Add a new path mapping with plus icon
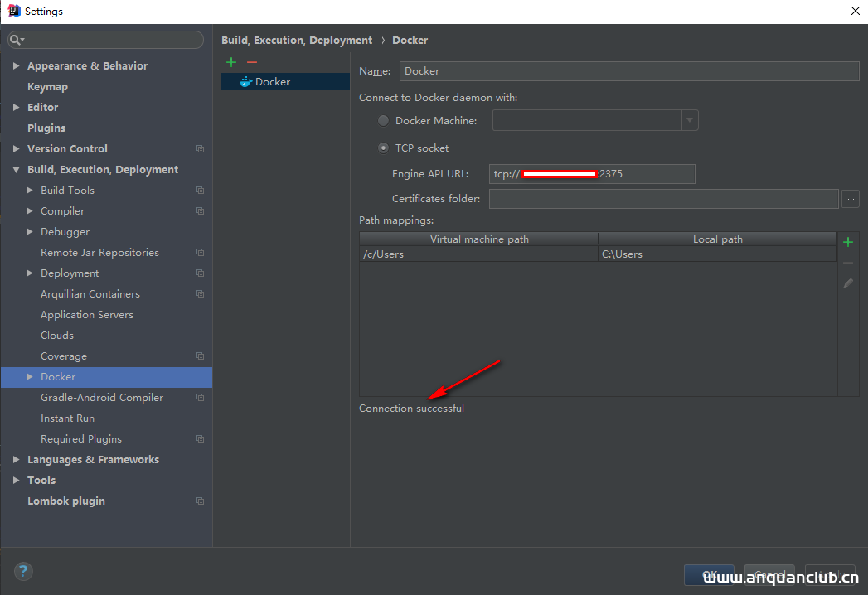 tap(848, 242)
